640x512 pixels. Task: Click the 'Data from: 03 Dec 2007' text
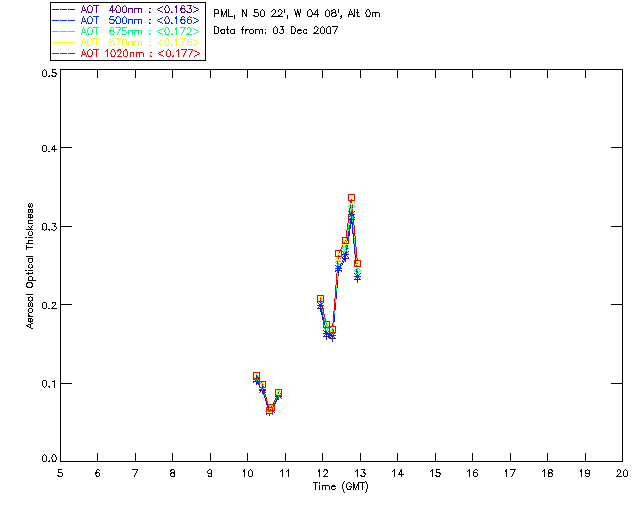[276, 30]
